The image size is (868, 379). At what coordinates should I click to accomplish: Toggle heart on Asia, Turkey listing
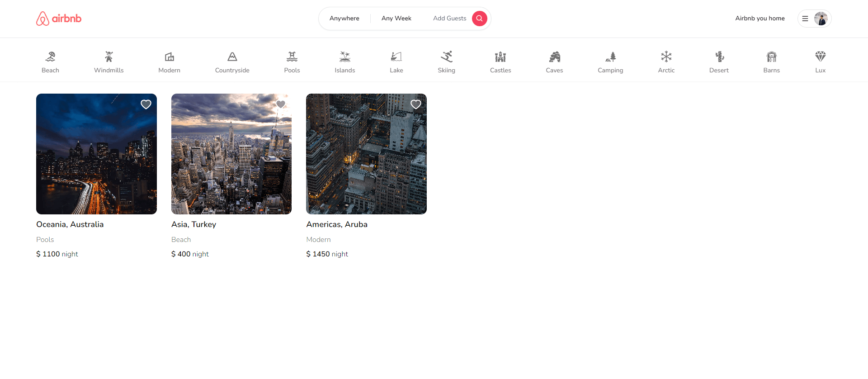(281, 104)
